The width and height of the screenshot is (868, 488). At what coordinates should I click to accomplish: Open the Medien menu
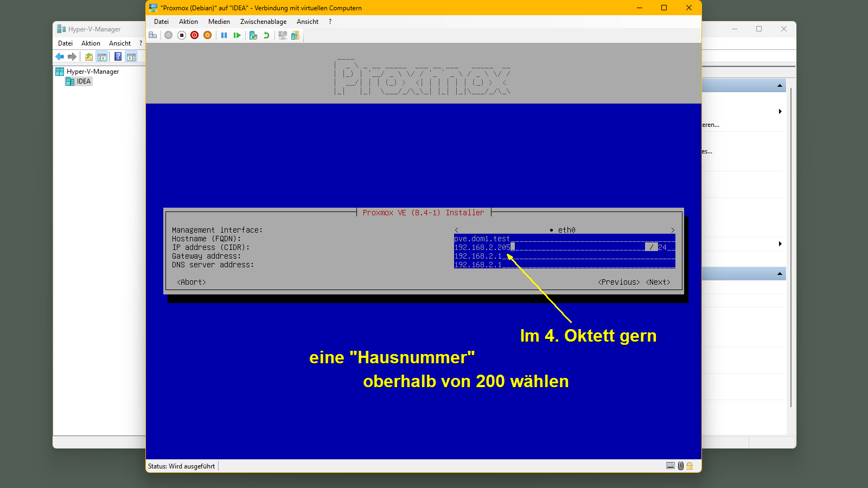point(219,22)
